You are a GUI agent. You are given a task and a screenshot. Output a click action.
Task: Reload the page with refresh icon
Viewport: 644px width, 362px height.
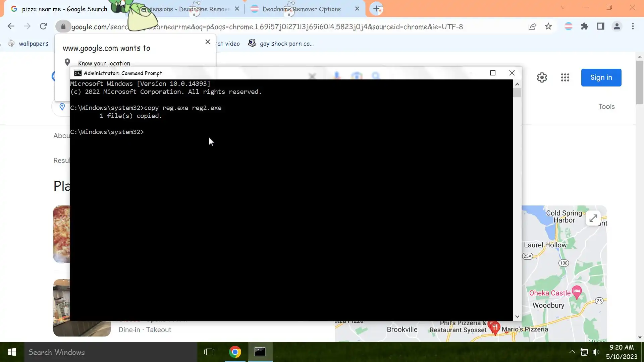click(43, 26)
